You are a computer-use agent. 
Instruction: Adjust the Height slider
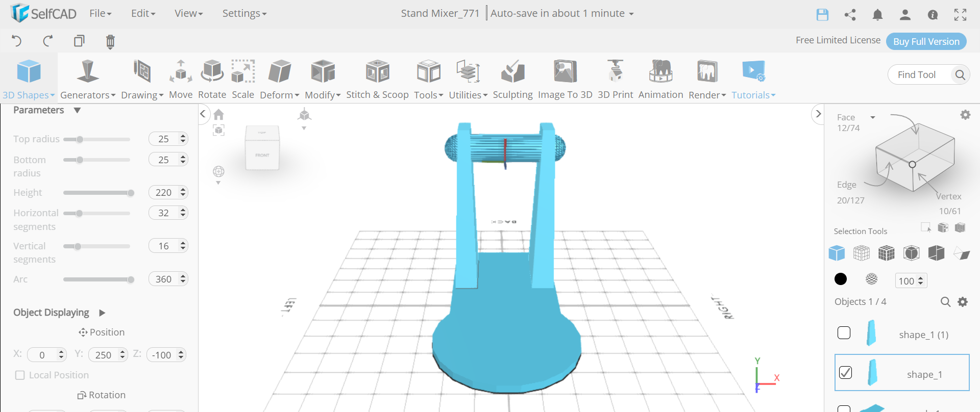98,193
